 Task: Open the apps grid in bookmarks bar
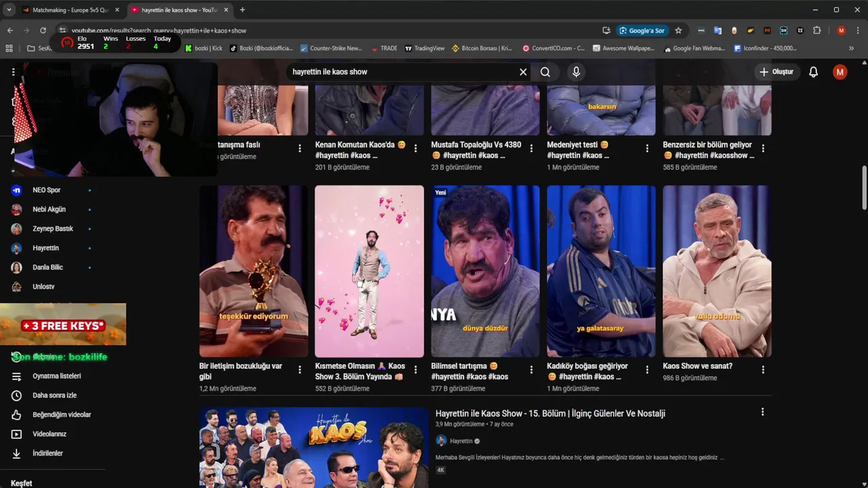coord(9,48)
